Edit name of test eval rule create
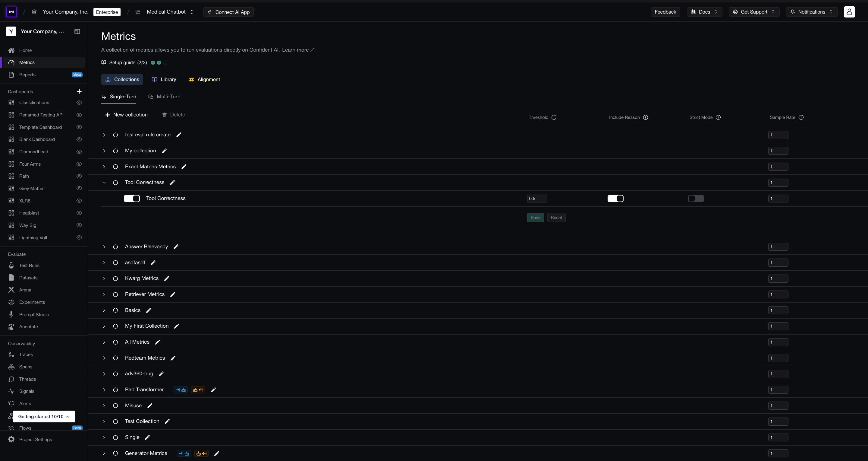The image size is (868, 461). point(179,135)
